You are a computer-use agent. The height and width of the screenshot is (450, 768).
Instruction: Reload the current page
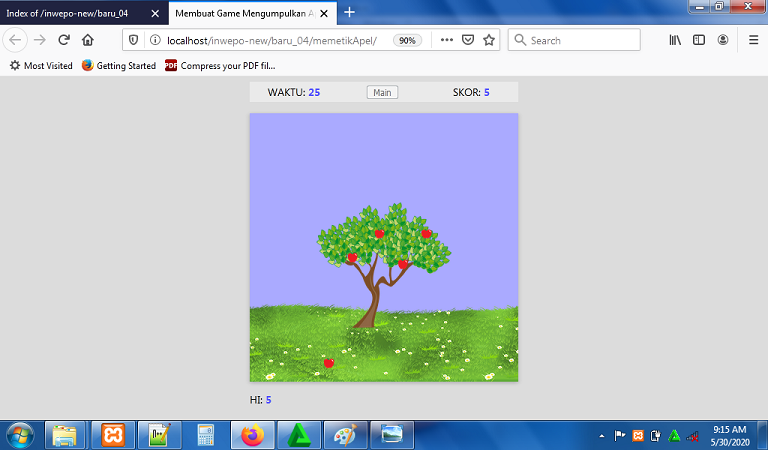[x=64, y=40]
